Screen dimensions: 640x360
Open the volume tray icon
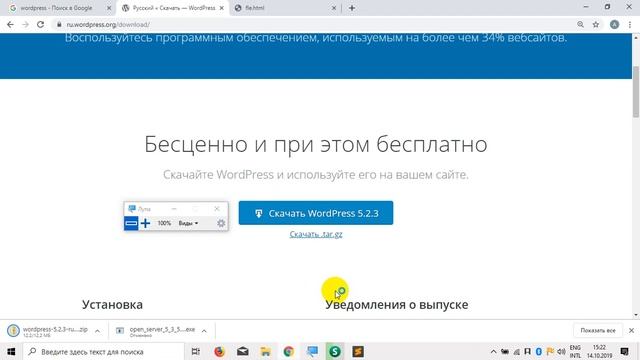(561, 351)
